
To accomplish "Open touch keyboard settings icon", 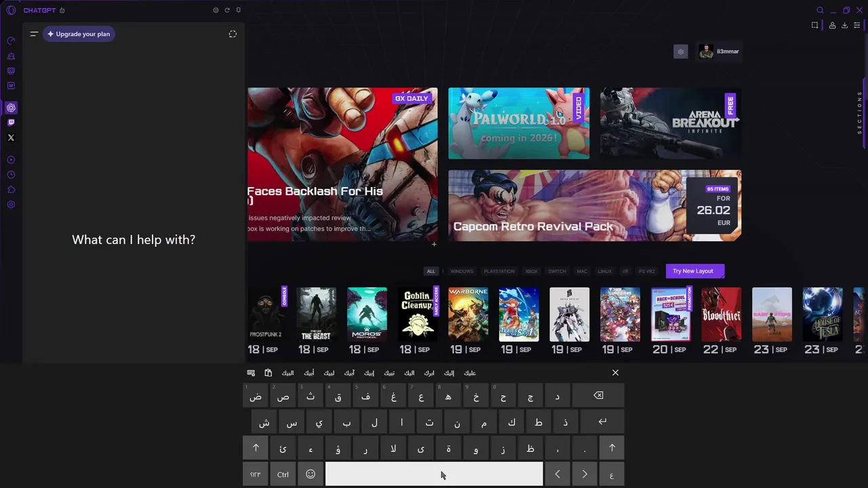I will (251, 373).
